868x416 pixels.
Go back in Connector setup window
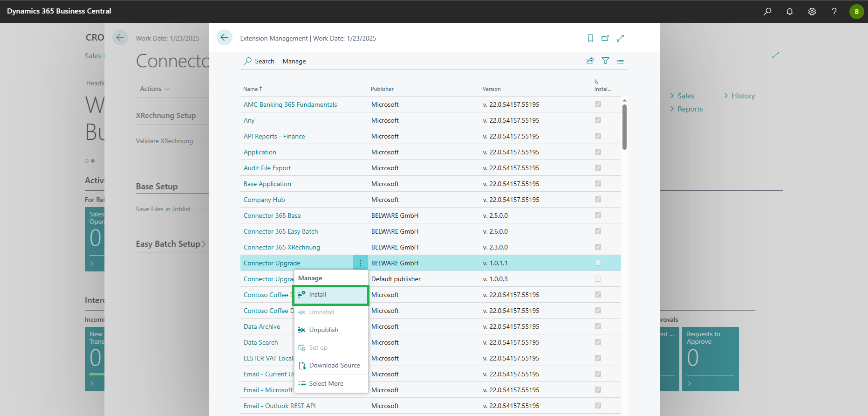(x=120, y=37)
